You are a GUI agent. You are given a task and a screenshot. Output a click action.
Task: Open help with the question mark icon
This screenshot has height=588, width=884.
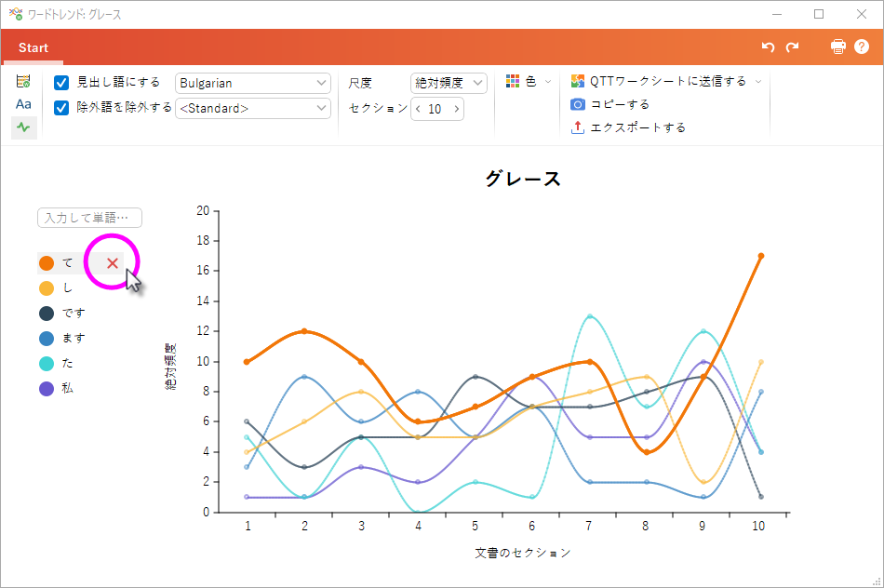click(862, 47)
